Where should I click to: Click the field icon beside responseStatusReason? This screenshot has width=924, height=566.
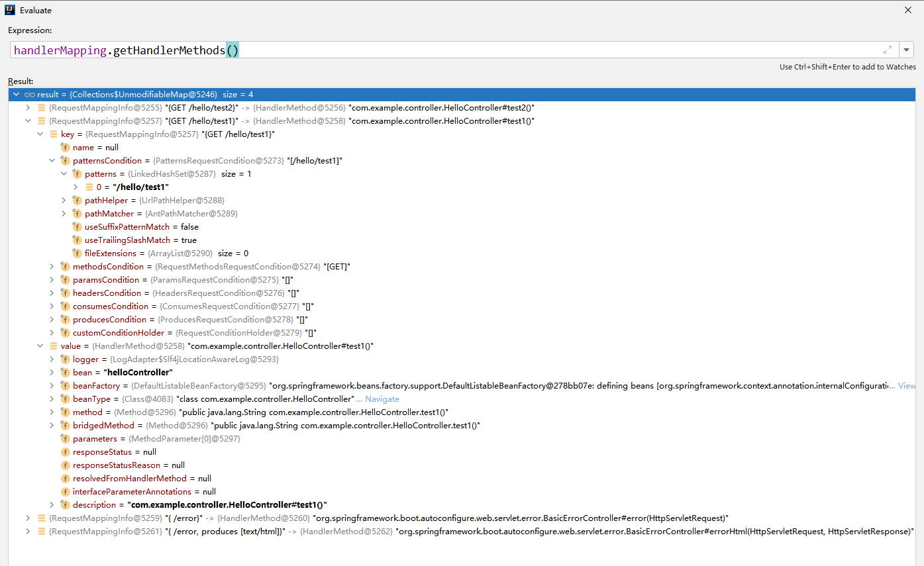(x=66, y=465)
